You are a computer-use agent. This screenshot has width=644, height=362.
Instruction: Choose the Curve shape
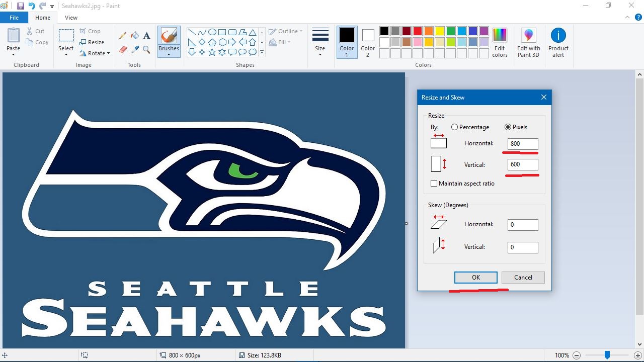pyautogui.click(x=202, y=32)
